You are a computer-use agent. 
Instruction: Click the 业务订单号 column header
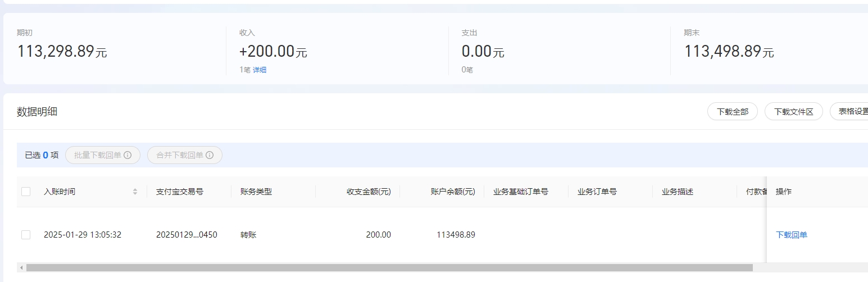(597, 192)
